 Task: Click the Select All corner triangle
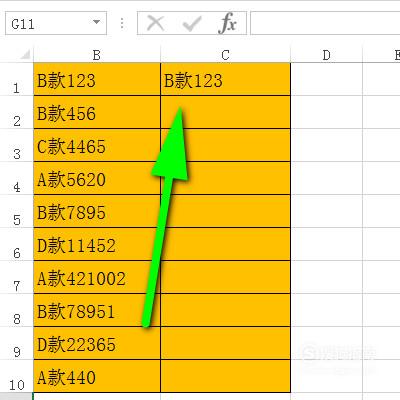(25, 54)
